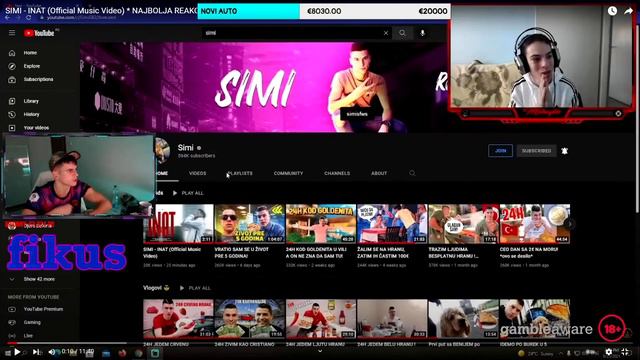The image size is (640, 360).
Task: Click the search magnifier button
Action: tap(402, 33)
